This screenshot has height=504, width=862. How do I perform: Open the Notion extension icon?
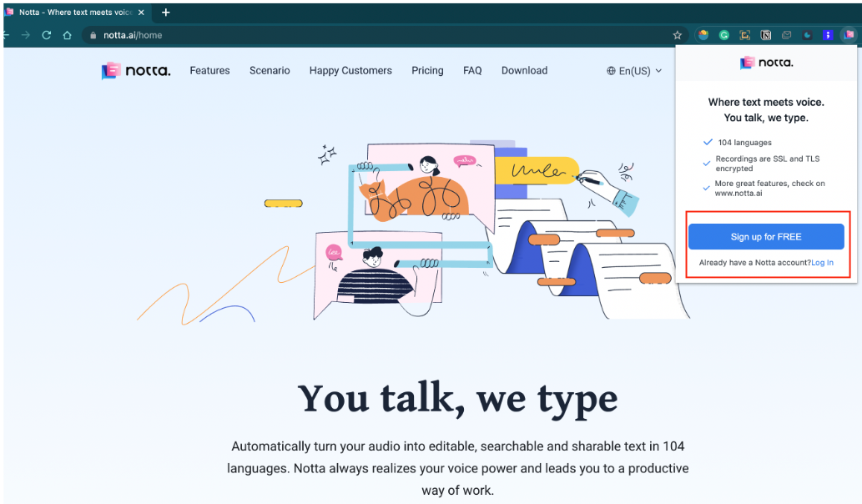point(766,35)
